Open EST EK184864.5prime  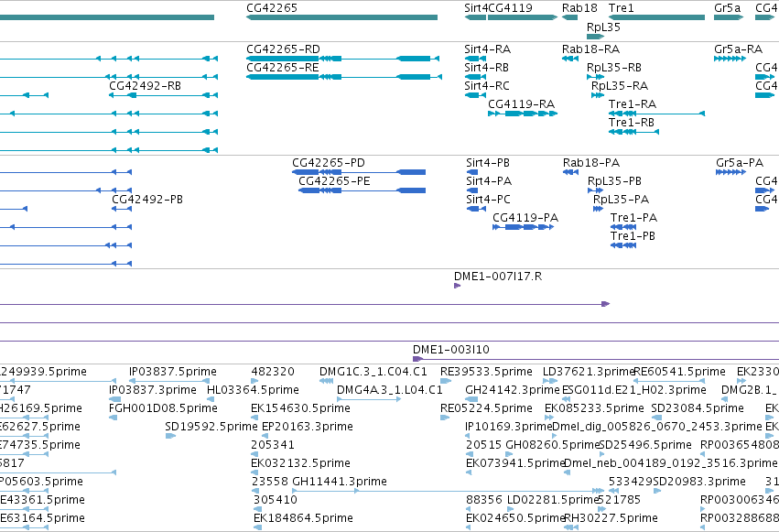pyautogui.click(x=257, y=527)
